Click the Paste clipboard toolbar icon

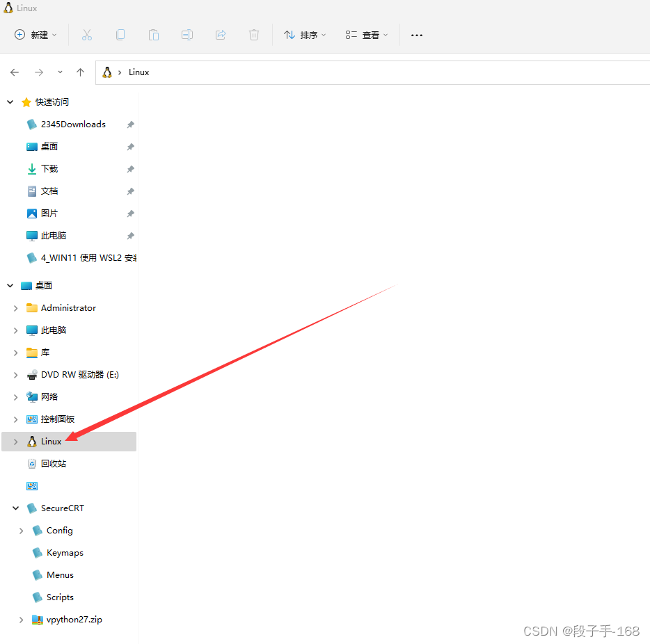point(154,35)
